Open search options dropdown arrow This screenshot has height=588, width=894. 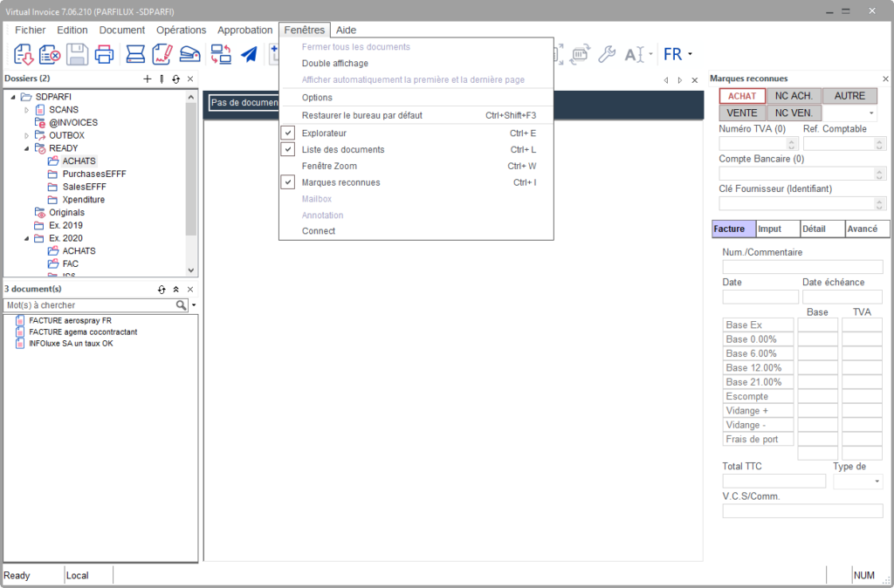(x=194, y=305)
